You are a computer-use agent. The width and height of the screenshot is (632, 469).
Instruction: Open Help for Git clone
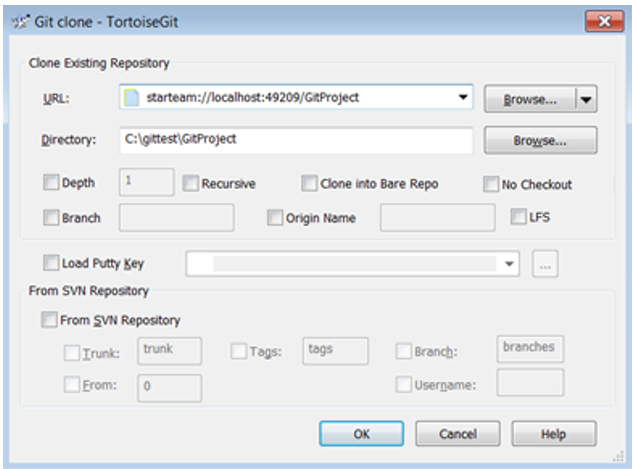pos(554,434)
